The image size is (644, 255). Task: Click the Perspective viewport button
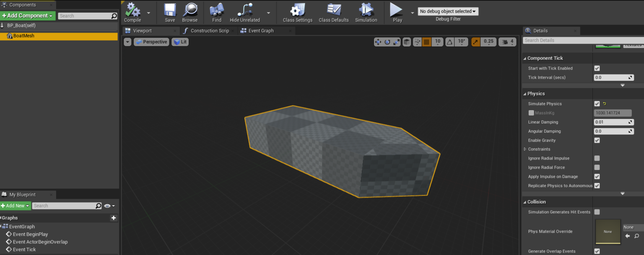[151, 42]
